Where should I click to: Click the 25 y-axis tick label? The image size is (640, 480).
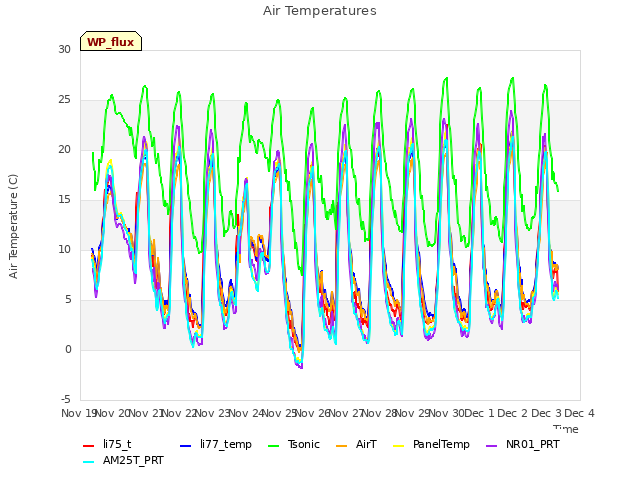[x=64, y=100]
